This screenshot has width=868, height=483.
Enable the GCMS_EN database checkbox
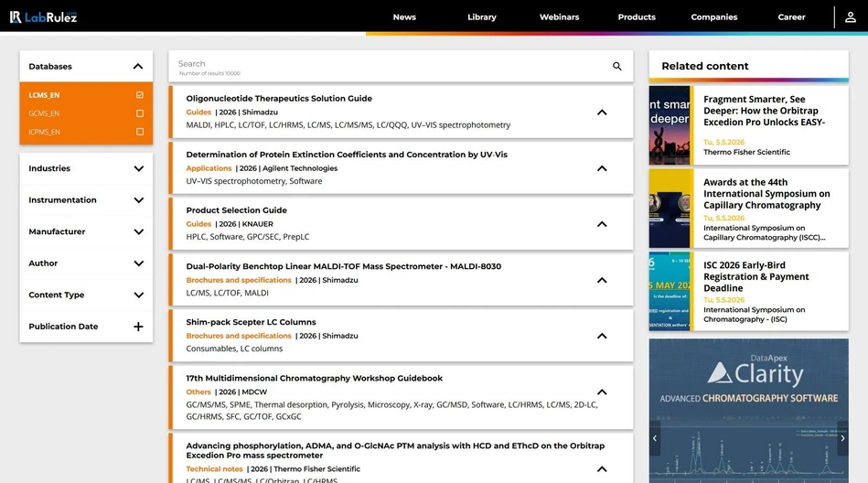140,113
